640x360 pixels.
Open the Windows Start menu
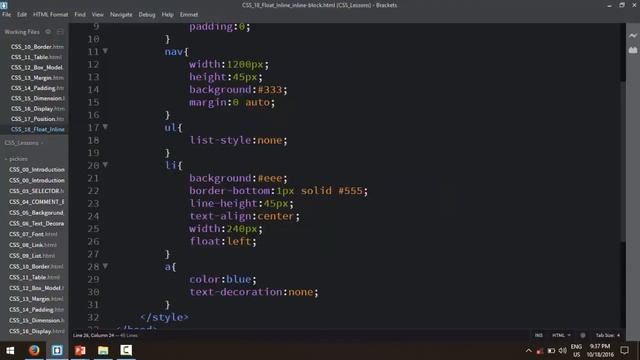(x=10, y=350)
